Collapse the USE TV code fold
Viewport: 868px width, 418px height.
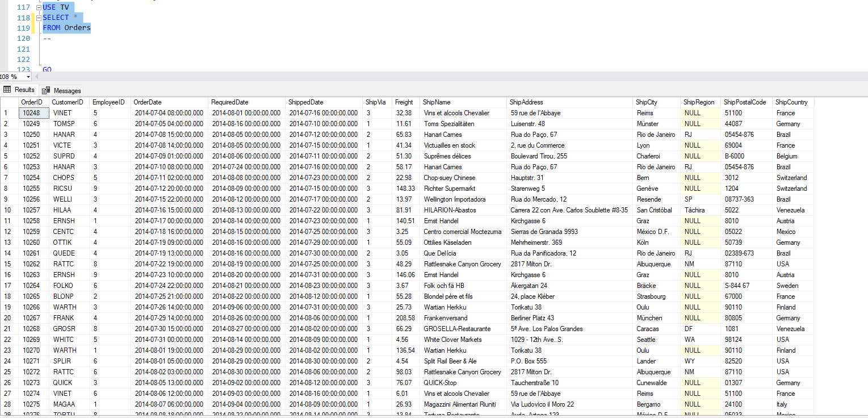37,7
